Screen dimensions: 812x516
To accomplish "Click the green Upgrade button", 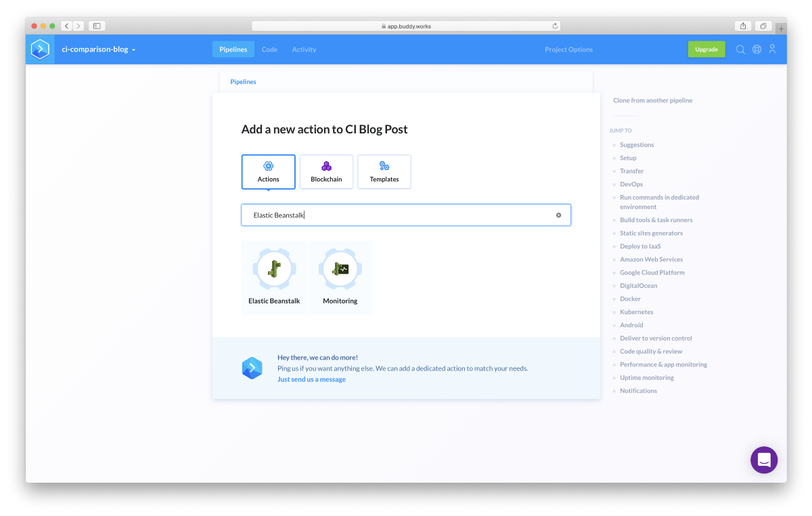I will coord(706,49).
